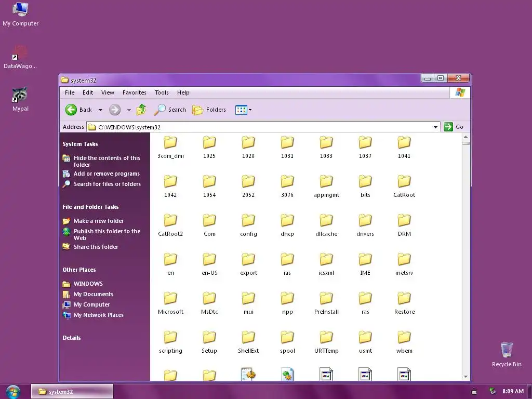Open the Search toolbar button

point(170,110)
